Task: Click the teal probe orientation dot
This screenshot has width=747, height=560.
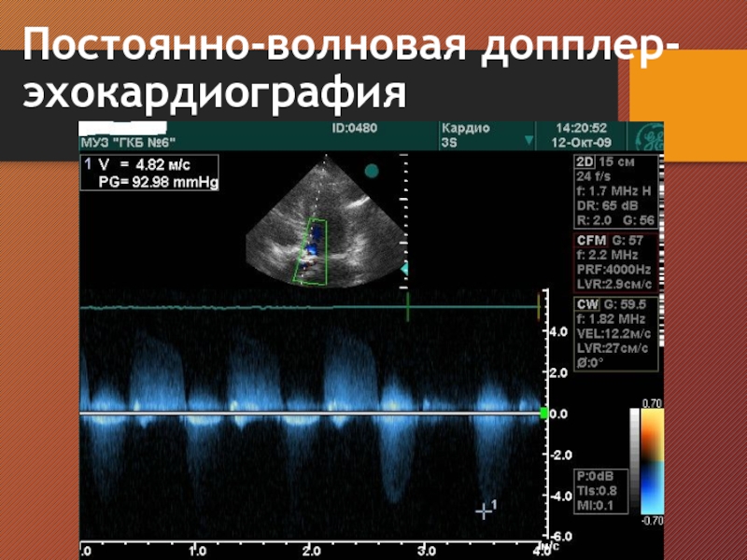Action: click(372, 171)
